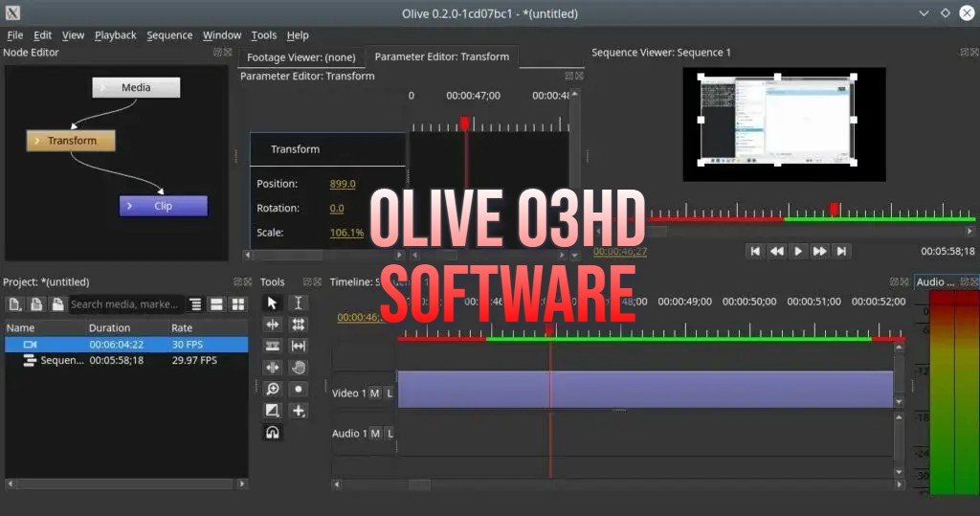The image size is (980, 516).
Task: Click the Parameter Editor red playhead marker
Action: click(x=465, y=123)
